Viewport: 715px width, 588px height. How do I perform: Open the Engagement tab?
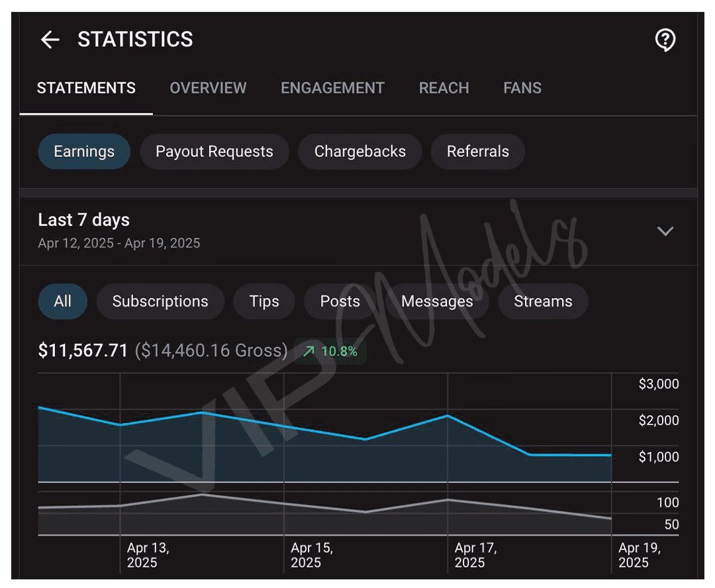tap(332, 87)
